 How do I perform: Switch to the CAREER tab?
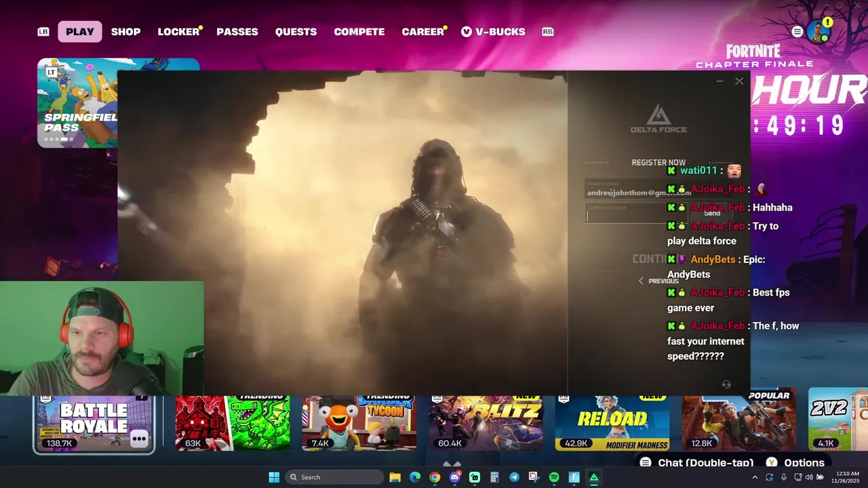pos(422,32)
